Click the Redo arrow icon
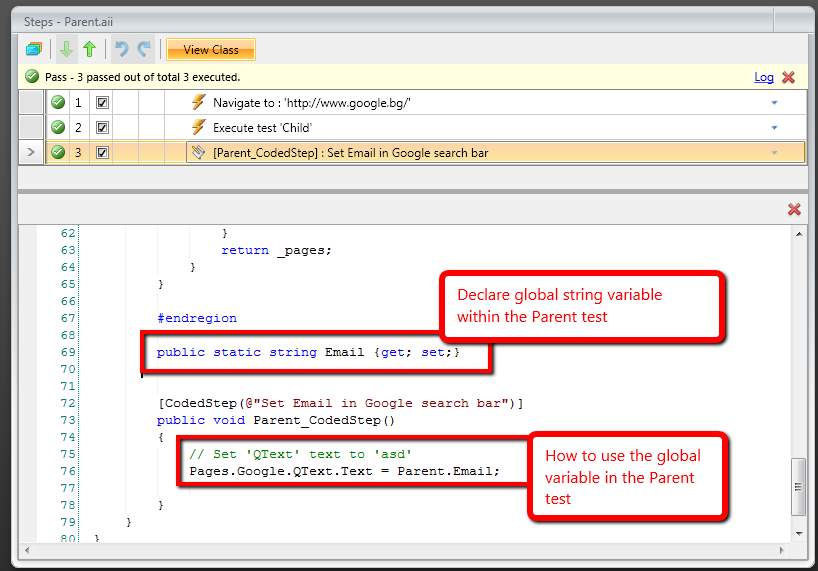The width and height of the screenshot is (818, 571). point(144,50)
